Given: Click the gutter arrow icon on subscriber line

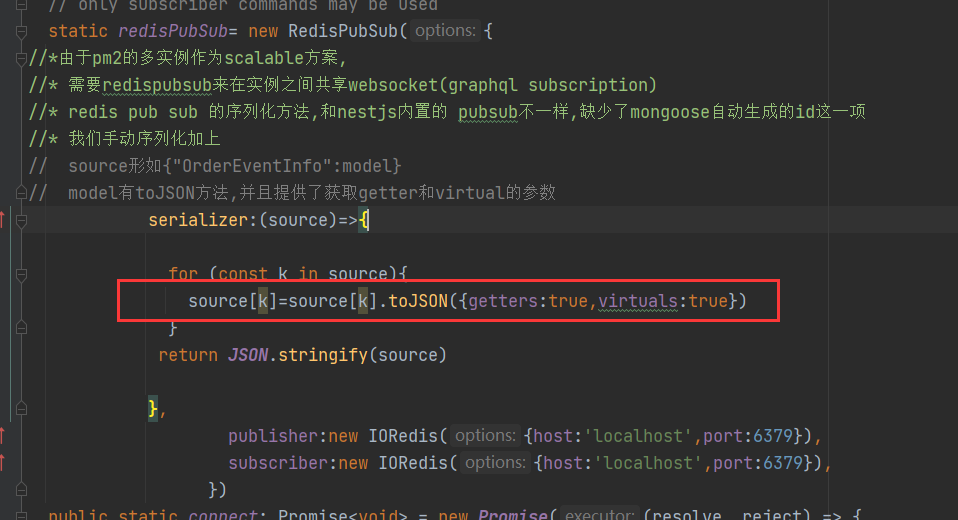Looking at the screenshot, I should [x=2, y=463].
